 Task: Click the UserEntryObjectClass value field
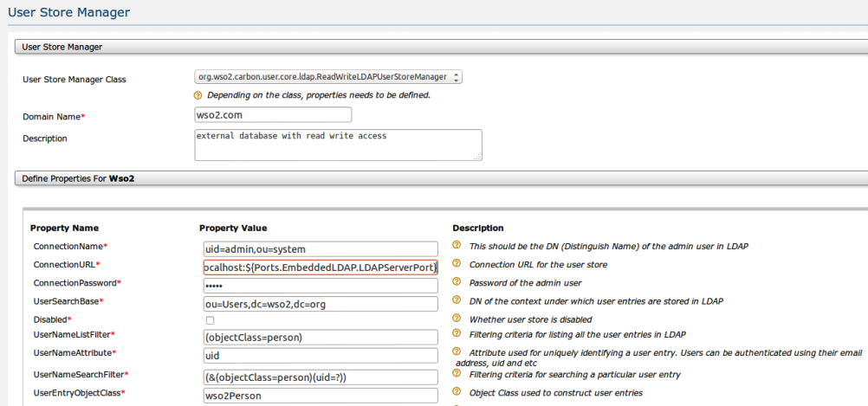(x=321, y=396)
